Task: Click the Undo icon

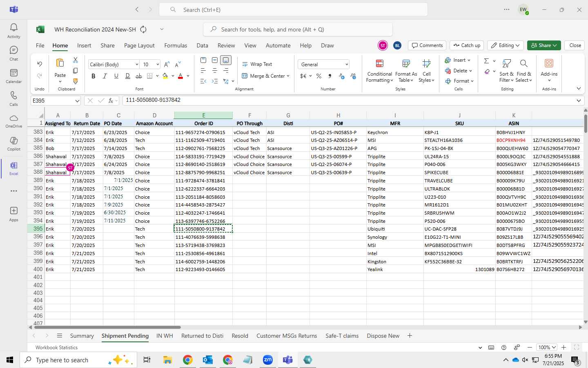Action: [40, 64]
